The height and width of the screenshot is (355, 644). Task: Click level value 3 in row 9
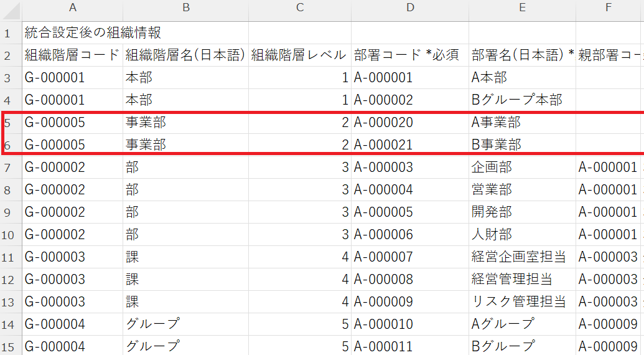300,212
